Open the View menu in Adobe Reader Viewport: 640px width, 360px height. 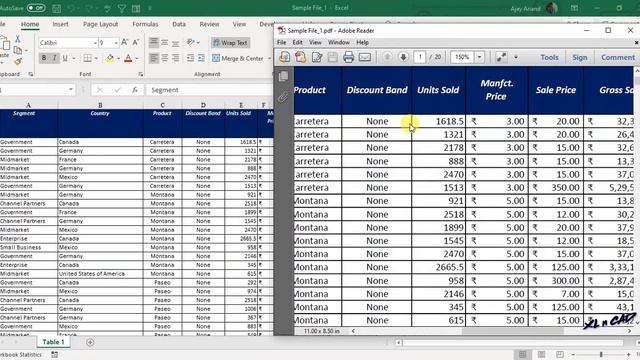pos(315,42)
